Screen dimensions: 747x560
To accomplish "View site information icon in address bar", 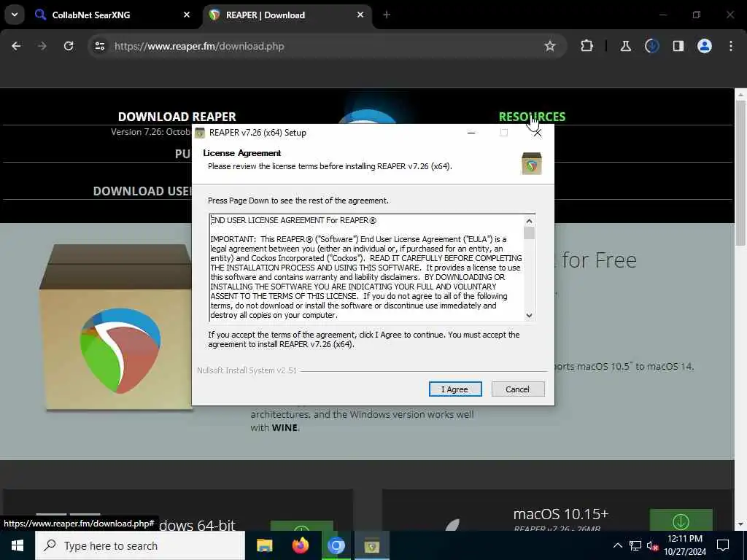I will pos(99,46).
